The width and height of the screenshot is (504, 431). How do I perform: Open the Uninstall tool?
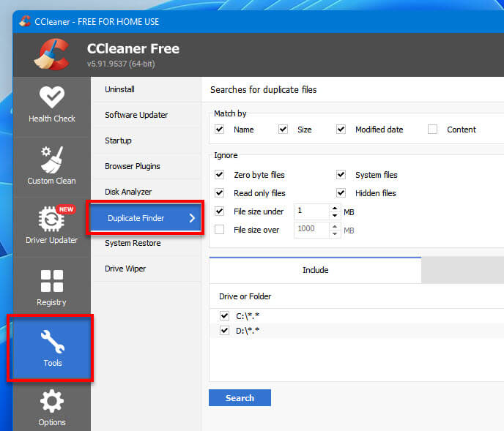click(x=147, y=89)
